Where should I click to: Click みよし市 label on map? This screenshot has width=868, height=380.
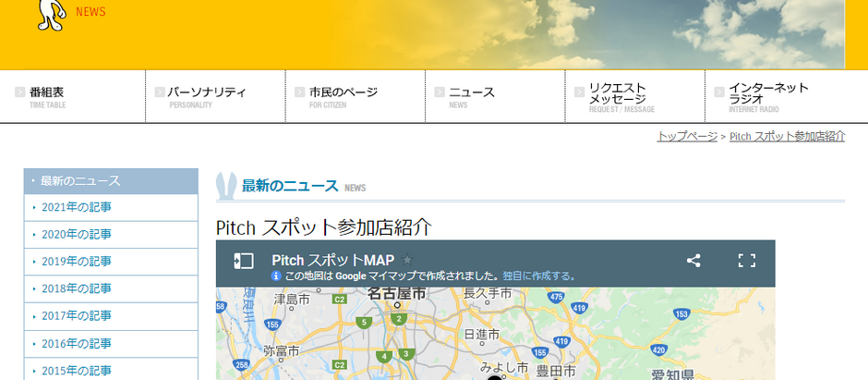pyautogui.click(x=504, y=368)
